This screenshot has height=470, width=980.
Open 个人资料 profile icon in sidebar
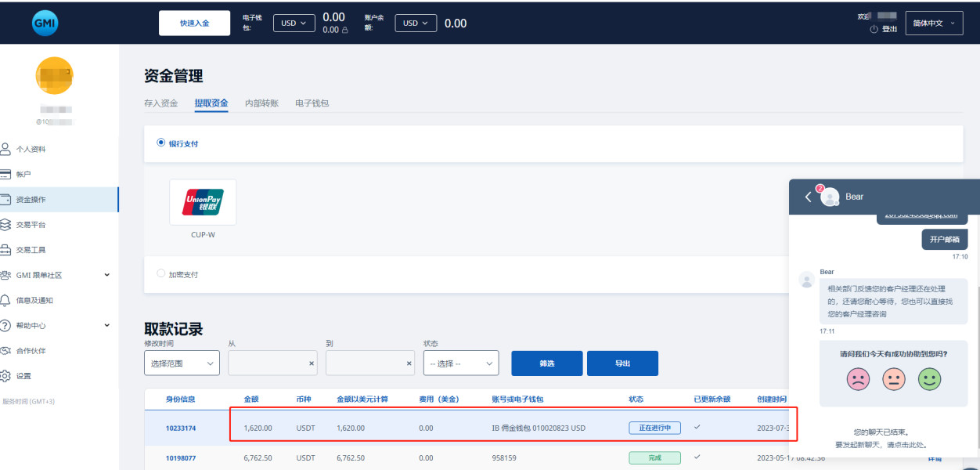[6, 149]
